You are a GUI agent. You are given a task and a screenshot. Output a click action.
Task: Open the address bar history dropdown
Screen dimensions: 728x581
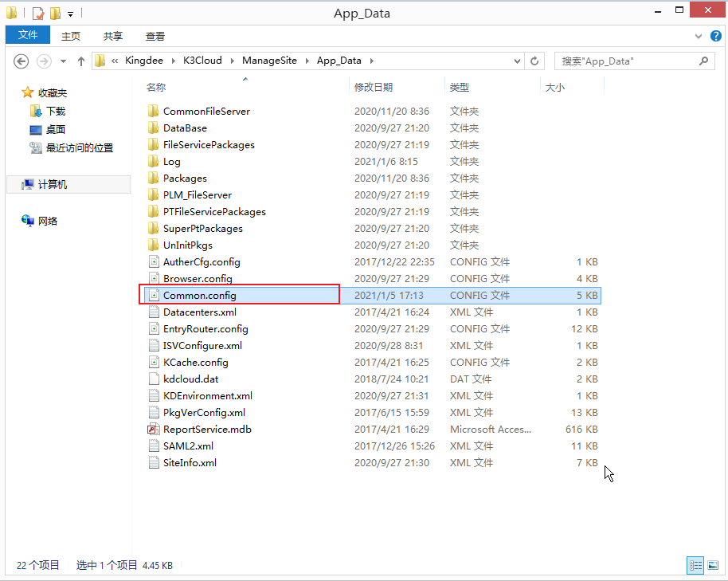[517, 61]
